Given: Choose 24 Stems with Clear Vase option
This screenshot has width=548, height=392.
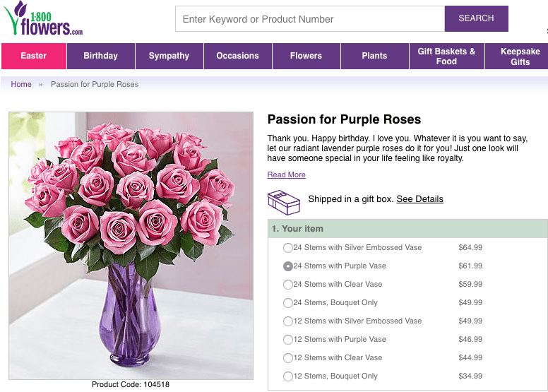Looking at the screenshot, I should 288,285.
